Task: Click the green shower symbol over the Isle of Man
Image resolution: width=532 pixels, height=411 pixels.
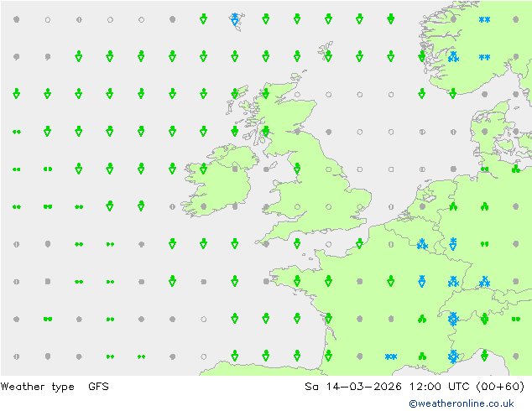Action: click(297, 169)
